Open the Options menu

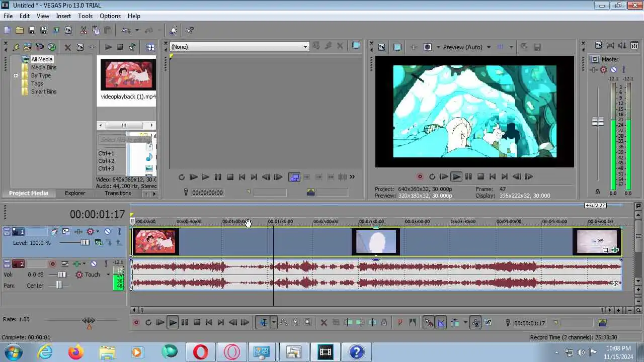coord(110,16)
